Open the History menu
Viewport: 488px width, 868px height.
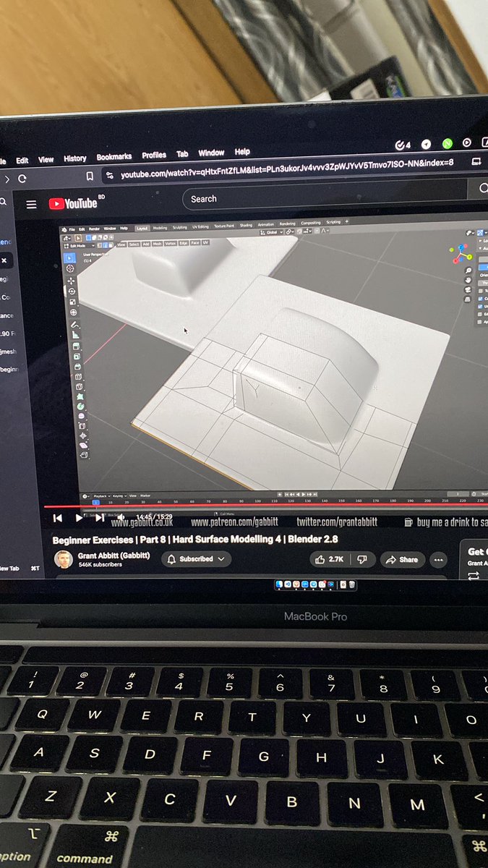coord(75,158)
